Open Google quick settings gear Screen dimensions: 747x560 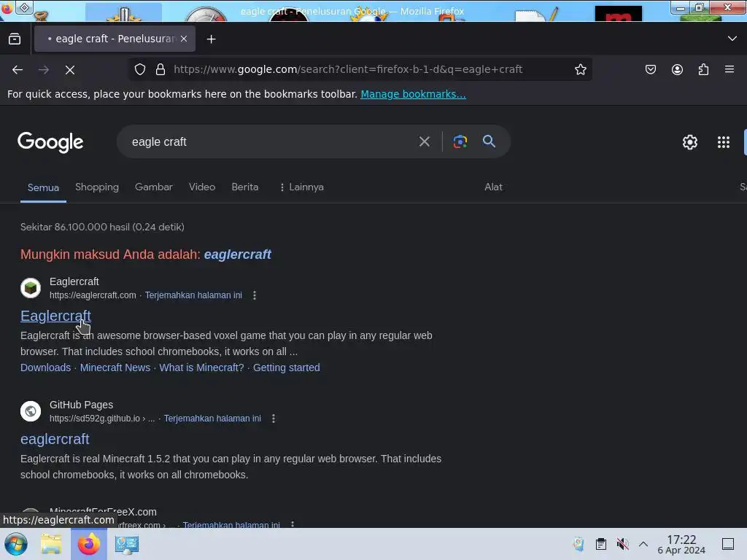click(x=690, y=142)
